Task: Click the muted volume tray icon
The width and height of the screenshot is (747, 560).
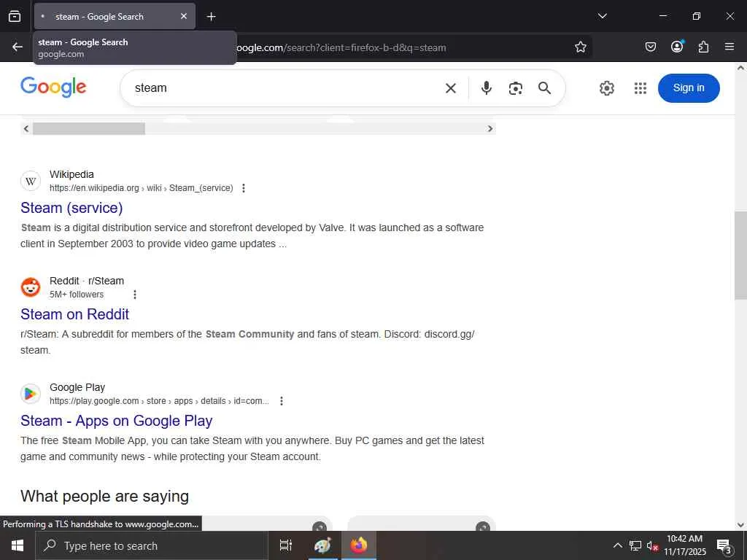Action: pos(652,545)
